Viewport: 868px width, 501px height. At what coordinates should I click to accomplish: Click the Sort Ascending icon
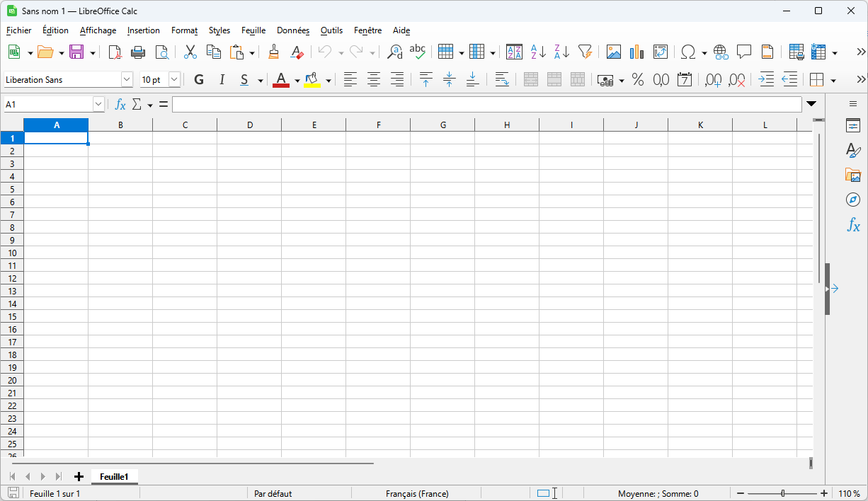tap(538, 52)
